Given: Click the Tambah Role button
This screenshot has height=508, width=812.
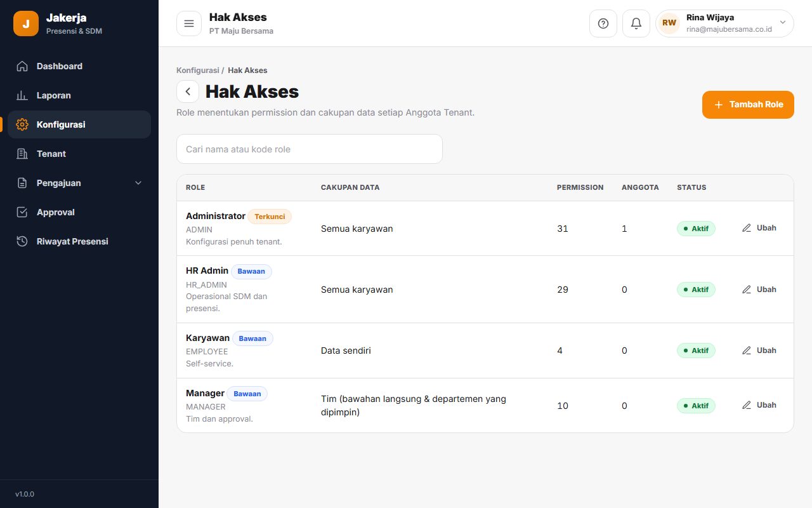Looking at the screenshot, I should 748,105.
